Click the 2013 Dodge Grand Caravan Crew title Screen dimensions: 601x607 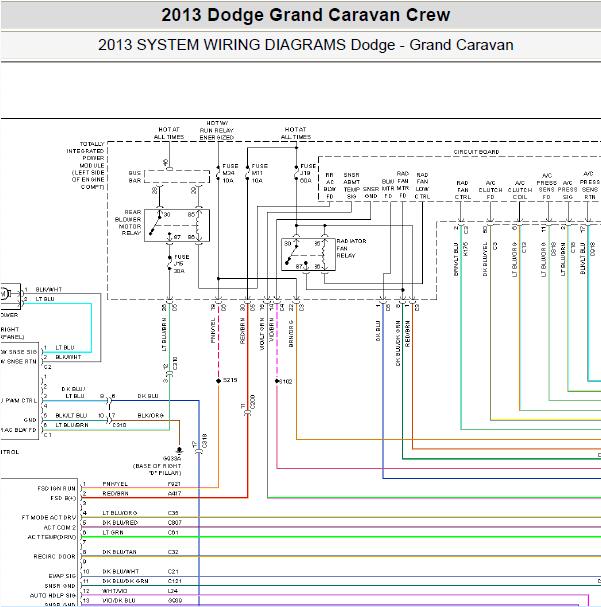[x=306, y=15]
